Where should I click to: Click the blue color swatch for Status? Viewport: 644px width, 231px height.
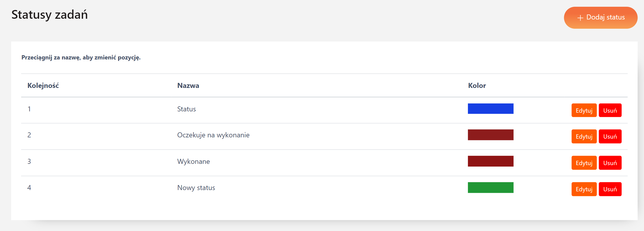point(490,109)
